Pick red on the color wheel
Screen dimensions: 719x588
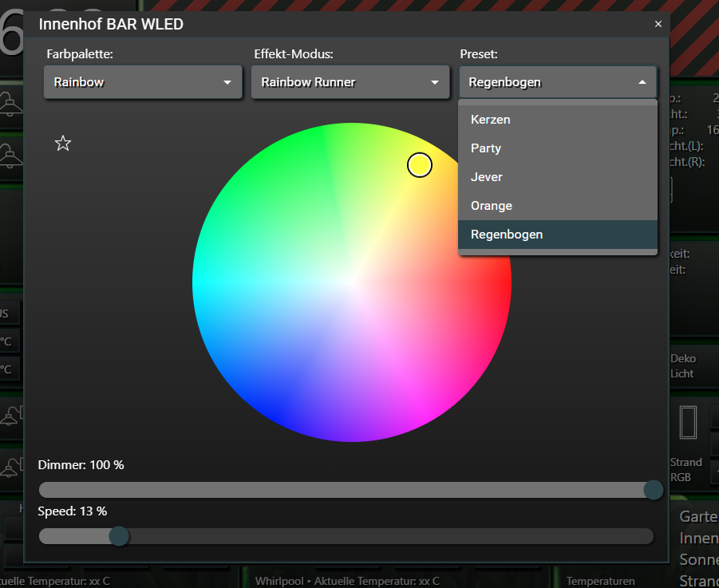coord(501,283)
